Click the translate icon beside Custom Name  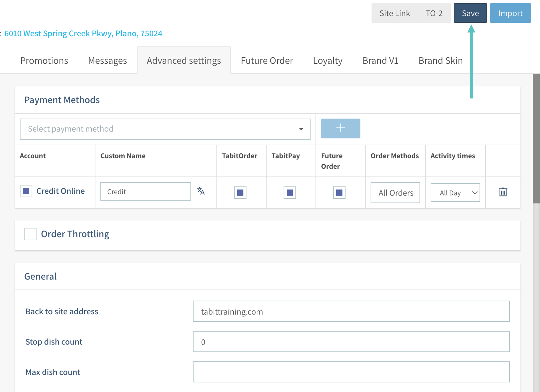[201, 191]
